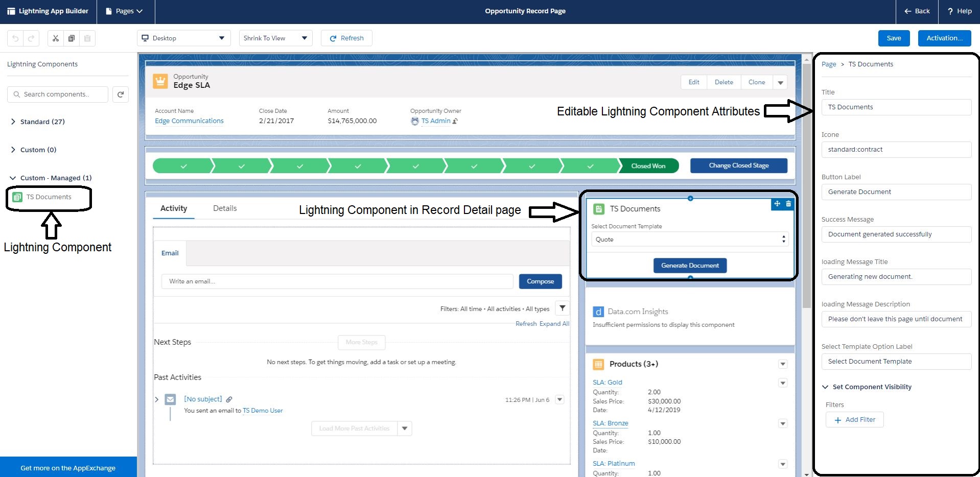980x477 pixels.
Task: Click the Redo icon in the toolbar
Action: pyautogui.click(x=31, y=38)
